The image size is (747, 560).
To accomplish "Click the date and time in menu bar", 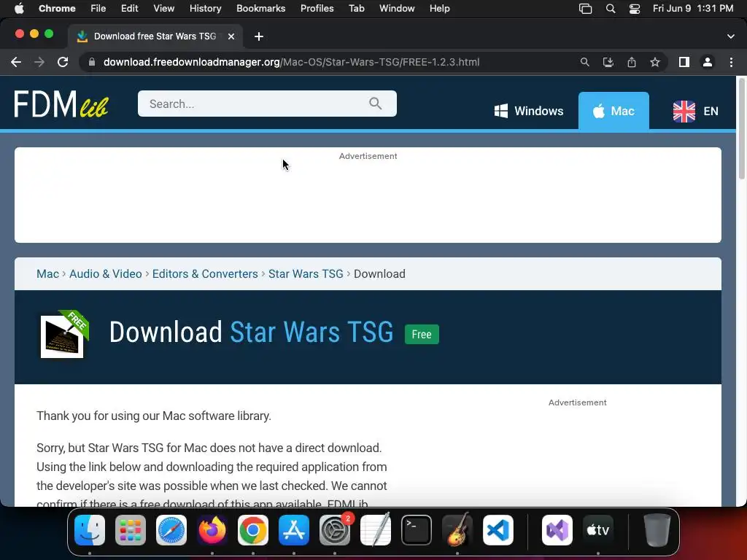I will (x=693, y=8).
